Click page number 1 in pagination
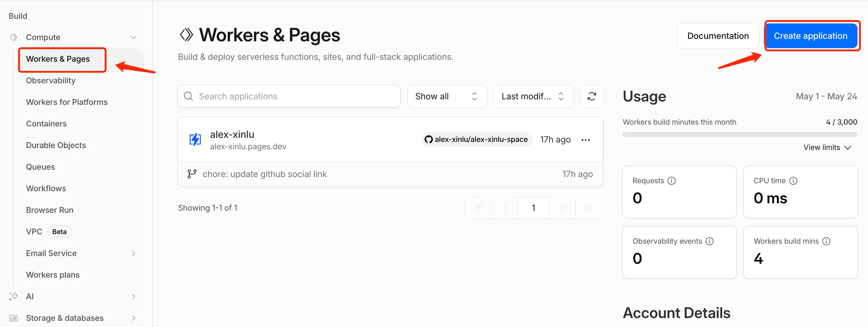Image resolution: width=868 pixels, height=327 pixels. coord(533,208)
